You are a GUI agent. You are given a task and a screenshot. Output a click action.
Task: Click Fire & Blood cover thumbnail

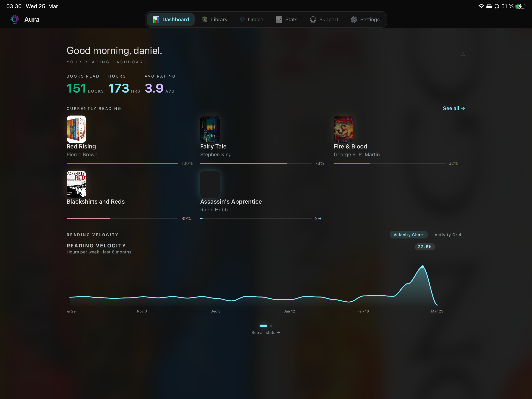coord(344,129)
